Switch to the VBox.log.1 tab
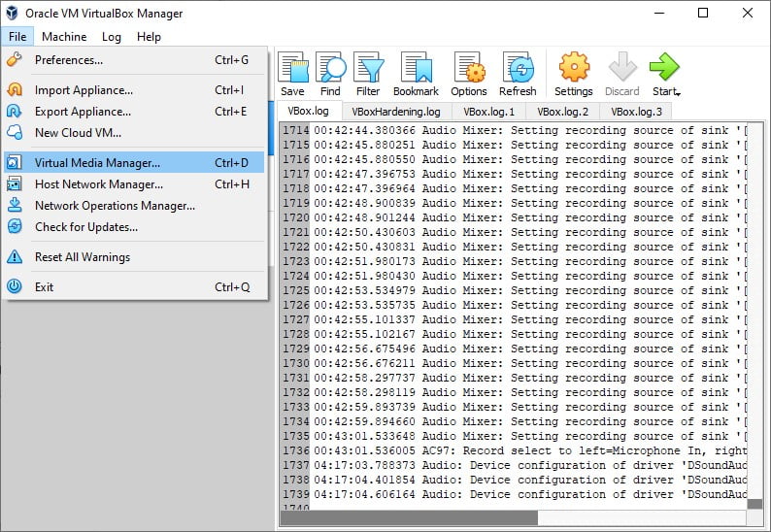Image resolution: width=771 pixels, height=532 pixels. coord(488,112)
